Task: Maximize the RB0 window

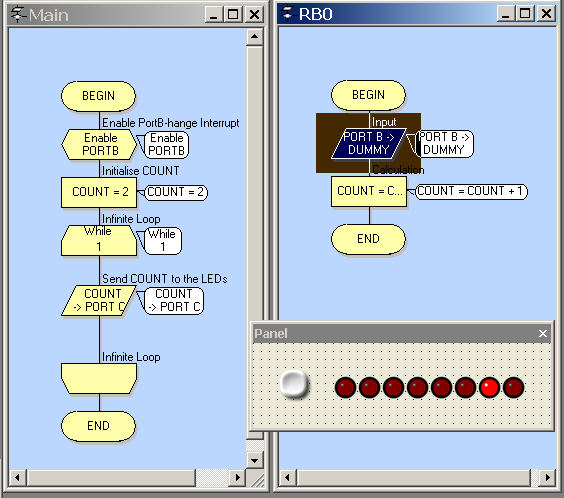Action: [525, 14]
